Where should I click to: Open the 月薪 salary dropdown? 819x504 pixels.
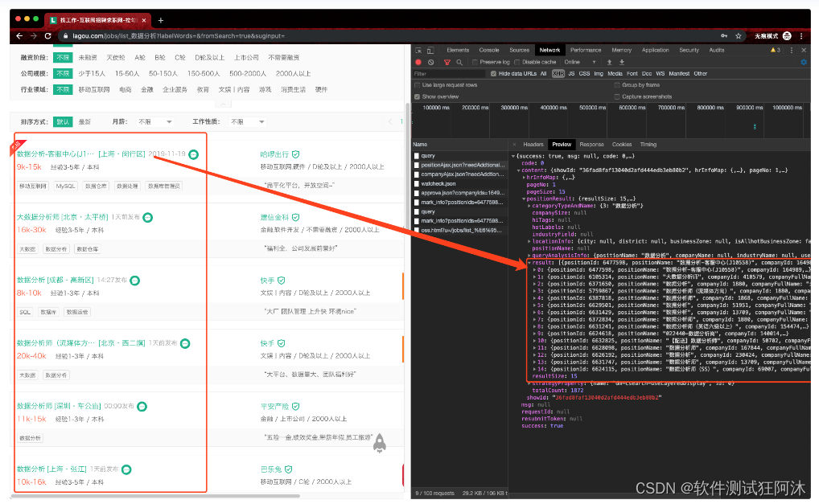154,121
